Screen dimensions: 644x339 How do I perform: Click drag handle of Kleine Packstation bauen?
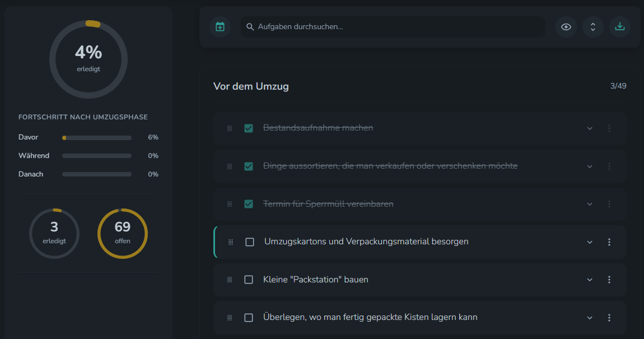[230, 280]
